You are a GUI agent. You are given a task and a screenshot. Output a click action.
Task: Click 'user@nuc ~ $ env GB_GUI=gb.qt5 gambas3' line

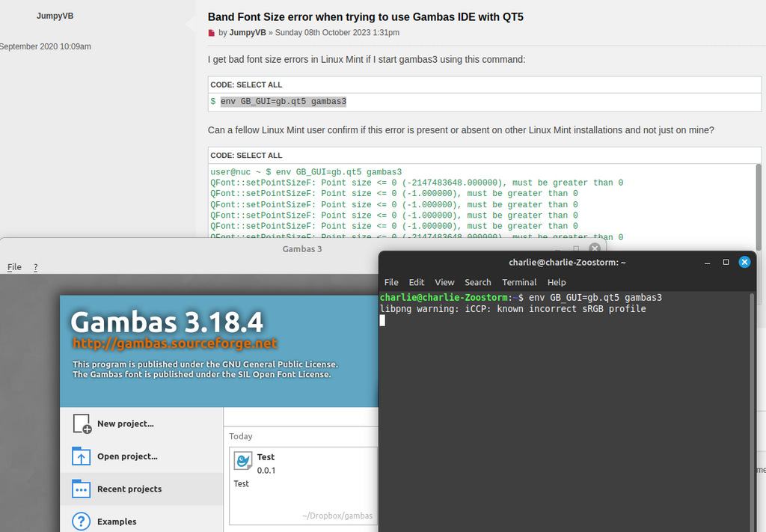tap(306, 172)
